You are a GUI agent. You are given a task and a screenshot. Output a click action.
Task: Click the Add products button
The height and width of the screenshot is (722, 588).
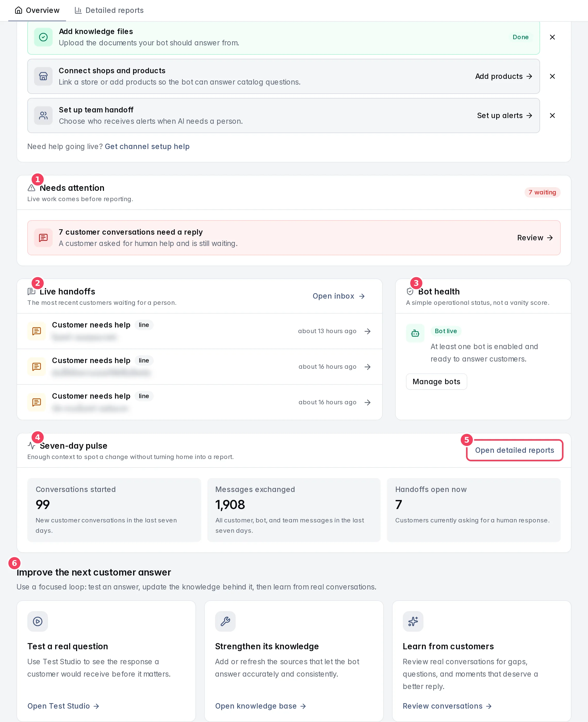503,76
